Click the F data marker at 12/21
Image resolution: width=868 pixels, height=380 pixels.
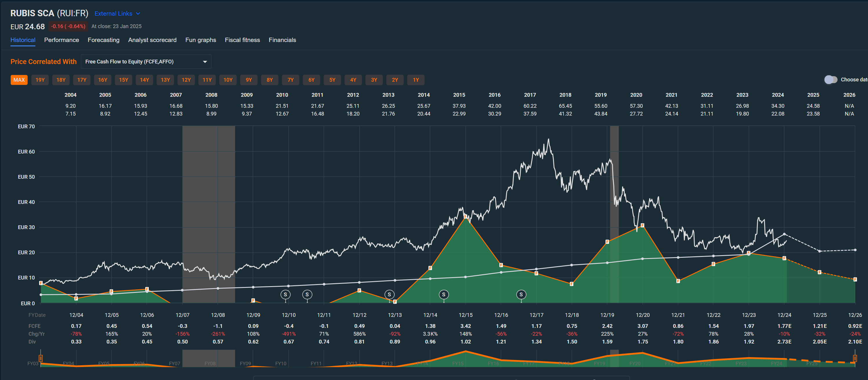click(x=678, y=281)
